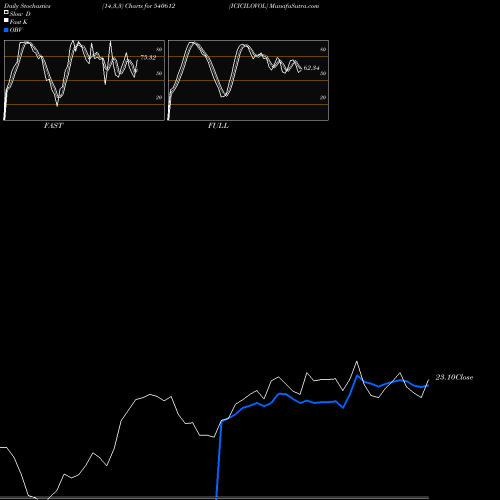Click the 'Fast K' legend text
The width and height of the screenshot is (500, 500).
(19, 22)
